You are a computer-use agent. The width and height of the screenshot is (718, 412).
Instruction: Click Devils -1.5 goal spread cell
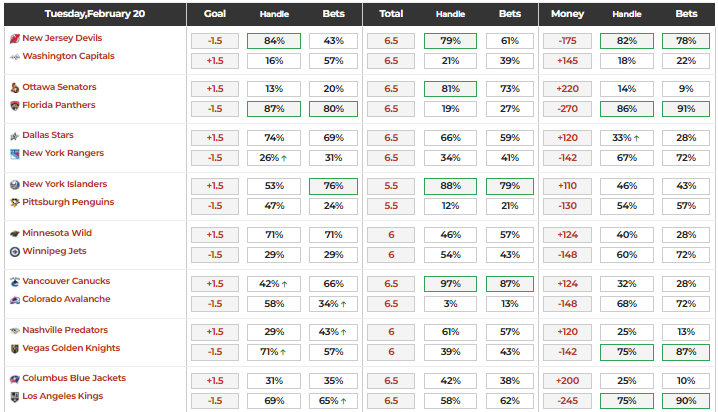click(214, 41)
